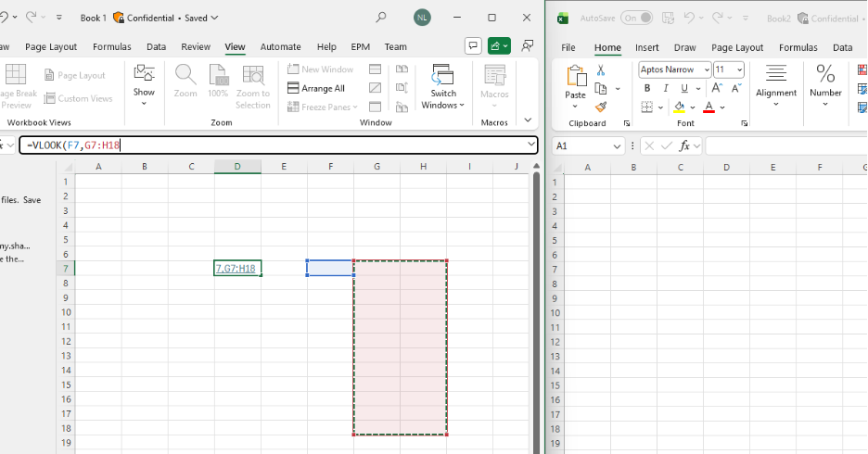Screen dimensions: 868x454
Task: Click the formula bar in Book2
Action: 786,146
